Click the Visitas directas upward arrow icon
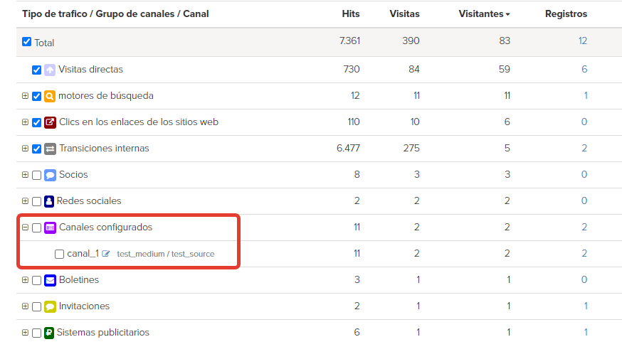Viewport: 622px width, 364px height. (x=50, y=70)
